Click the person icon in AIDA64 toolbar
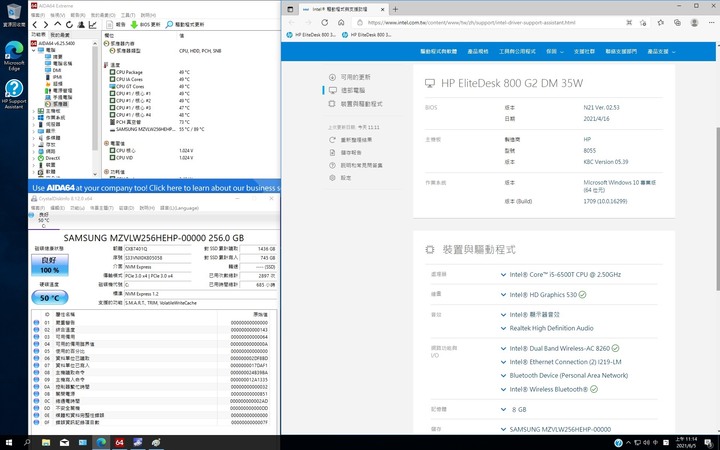The height and width of the screenshot is (450, 720). coord(81,24)
